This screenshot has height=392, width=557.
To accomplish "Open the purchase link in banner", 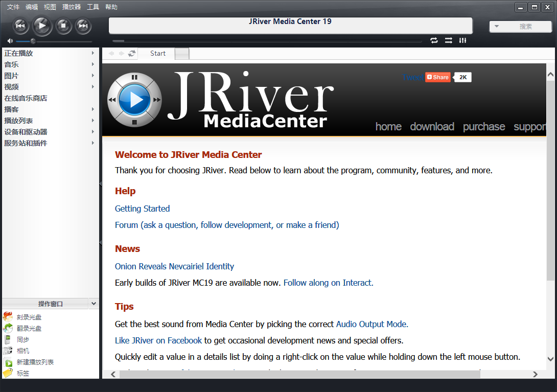I will tap(484, 127).
